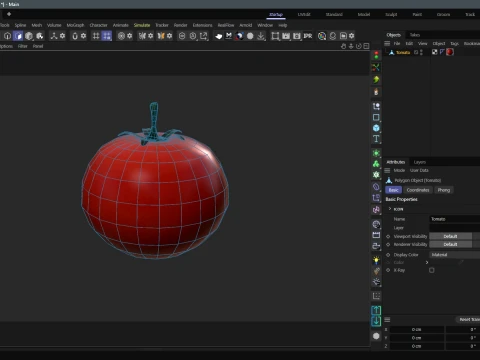Toggle Renderer Visibility keyframe circle
Screen dimensions: 480x360
pyautogui.click(x=388, y=245)
